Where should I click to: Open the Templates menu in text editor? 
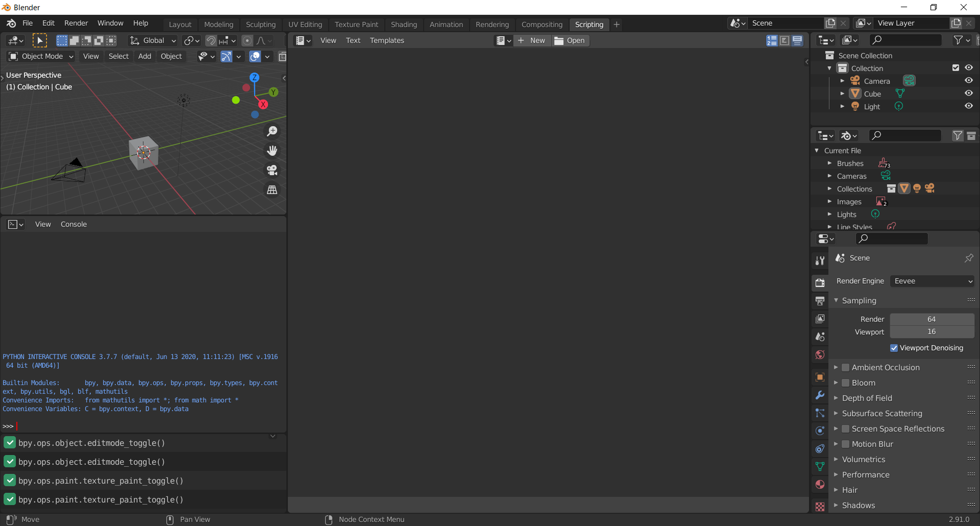387,41
